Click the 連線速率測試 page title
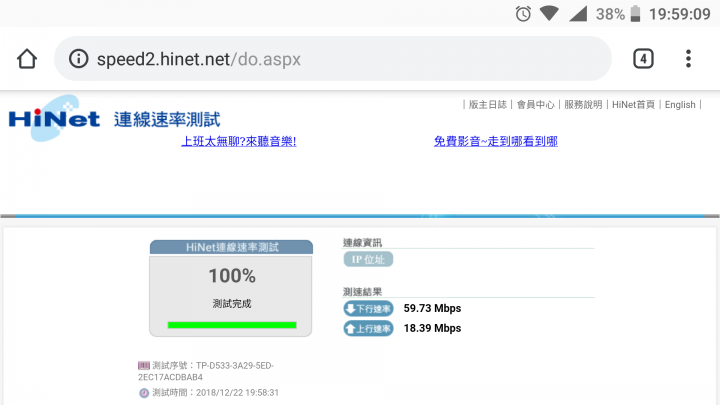Viewport: 720px width, 405px height. click(x=167, y=119)
